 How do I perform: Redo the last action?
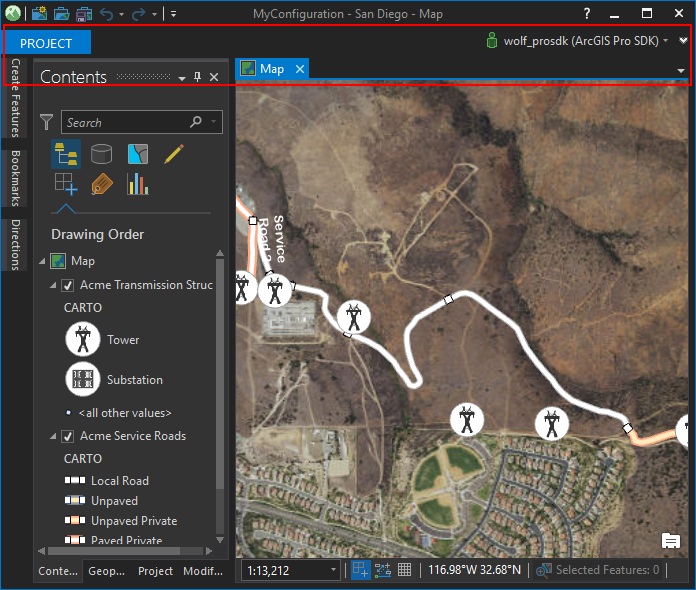point(138,14)
